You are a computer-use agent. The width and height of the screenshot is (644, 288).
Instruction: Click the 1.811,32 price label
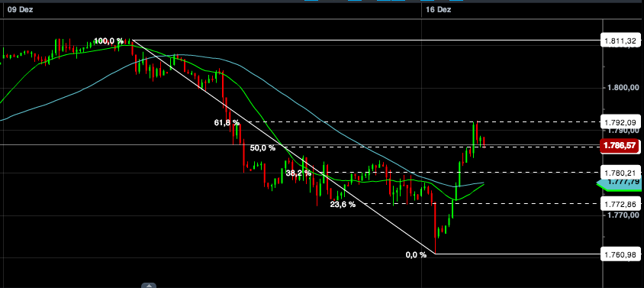coord(620,40)
